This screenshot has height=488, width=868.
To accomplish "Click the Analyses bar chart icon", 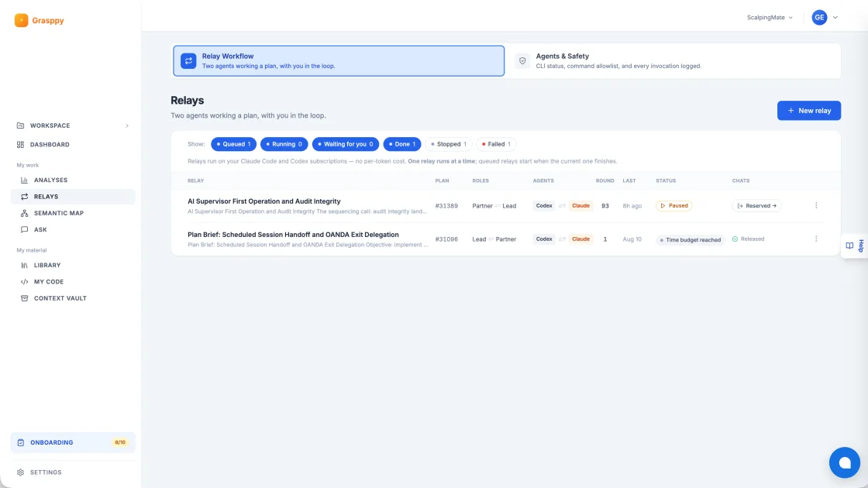I will 24,180.
